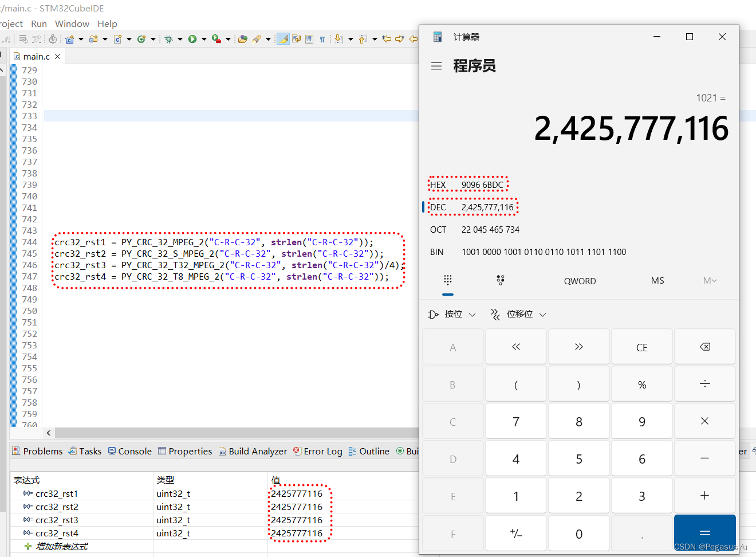
Task: Click 增加新表达式 to add expression
Action: (62, 546)
